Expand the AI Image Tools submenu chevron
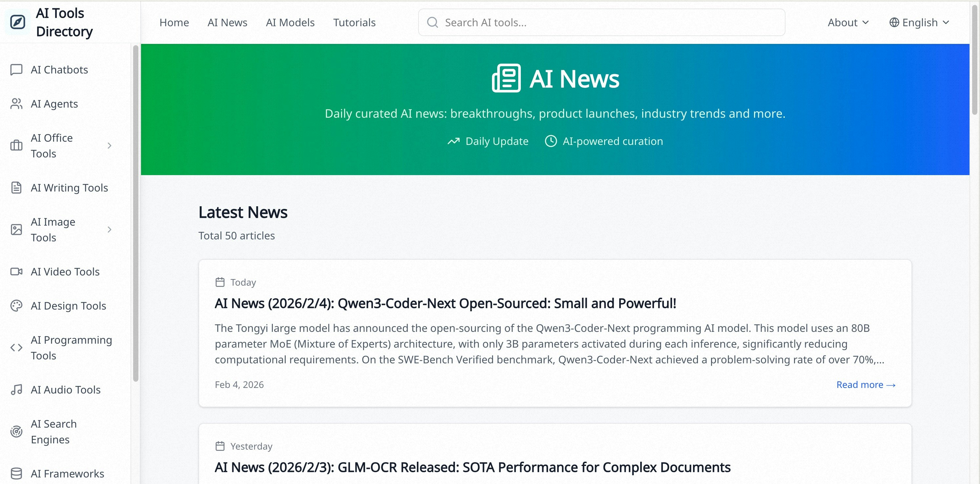The height and width of the screenshot is (484, 980). point(110,230)
